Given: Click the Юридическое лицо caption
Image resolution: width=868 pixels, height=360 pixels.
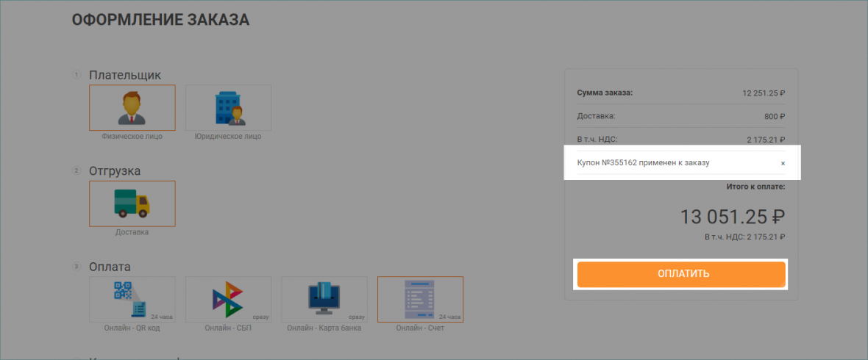Looking at the screenshot, I should (228, 136).
